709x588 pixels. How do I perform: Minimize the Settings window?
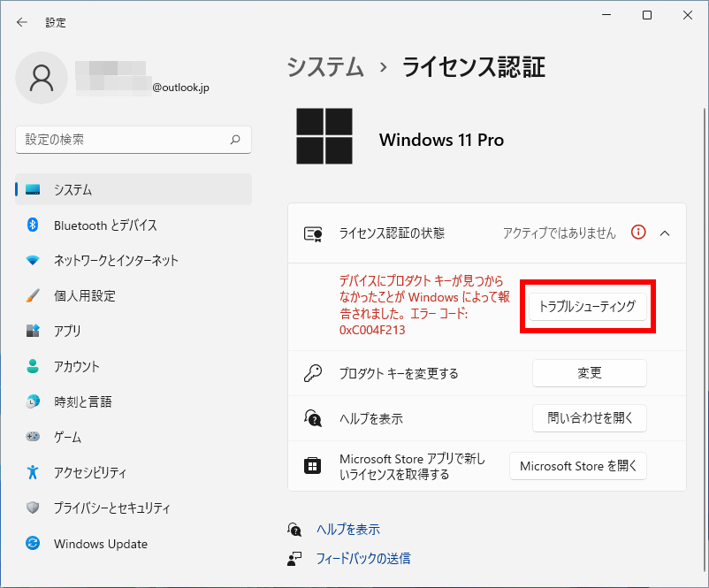(606, 15)
